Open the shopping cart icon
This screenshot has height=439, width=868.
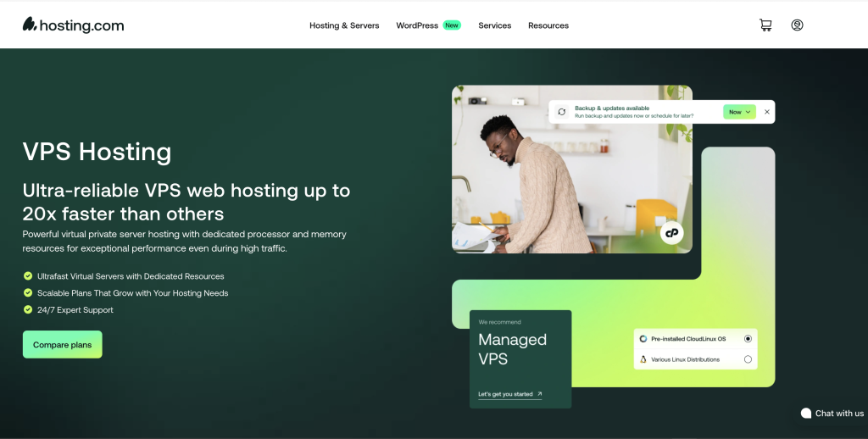[x=765, y=25]
